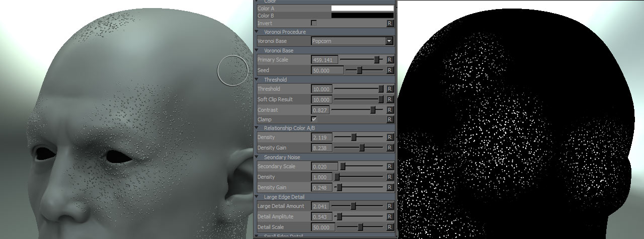
Task: Uncheck the Clamp checkbox
Action: pyautogui.click(x=314, y=119)
